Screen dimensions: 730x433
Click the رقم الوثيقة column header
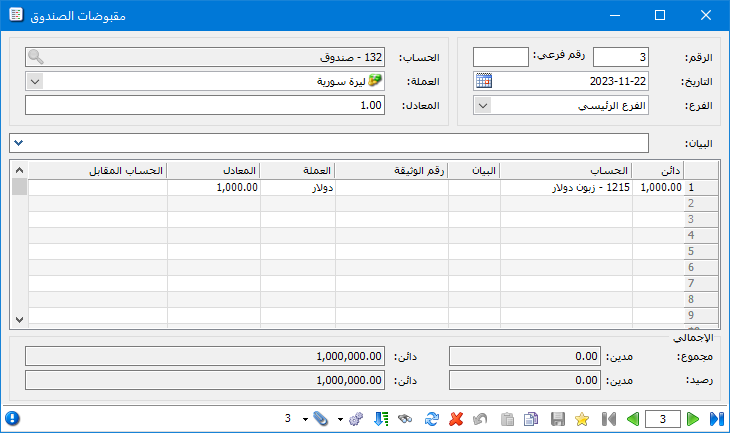[x=392, y=171]
